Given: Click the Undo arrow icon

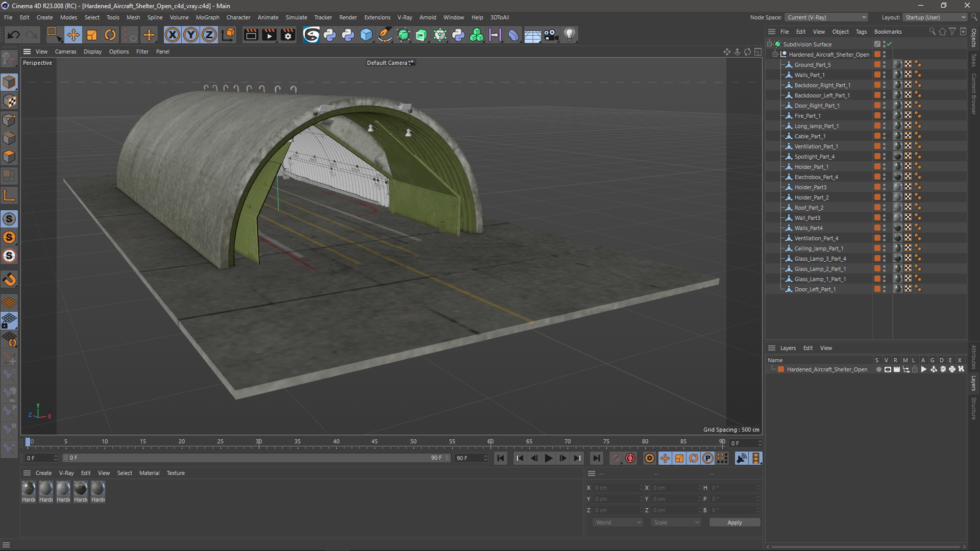Looking at the screenshot, I should point(14,35).
